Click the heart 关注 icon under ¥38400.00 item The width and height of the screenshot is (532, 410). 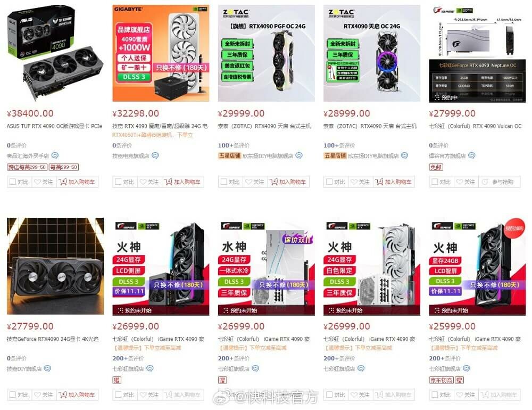click(x=37, y=182)
